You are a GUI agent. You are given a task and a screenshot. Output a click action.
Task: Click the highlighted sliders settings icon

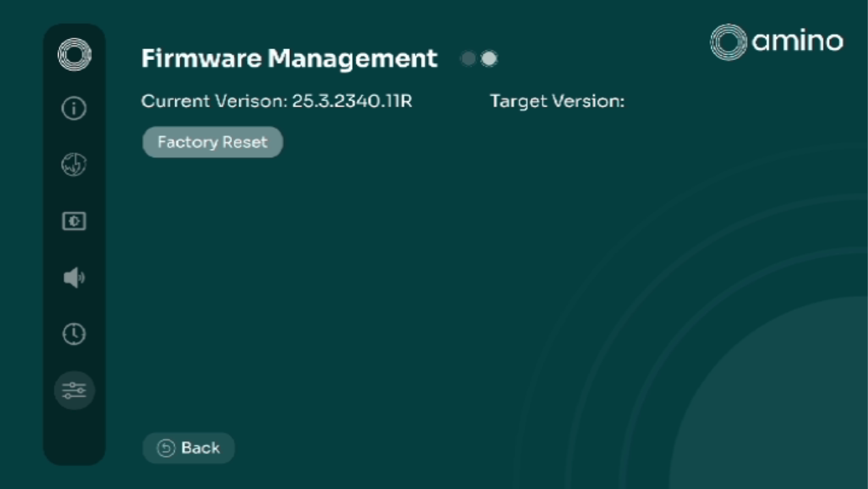point(74,391)
